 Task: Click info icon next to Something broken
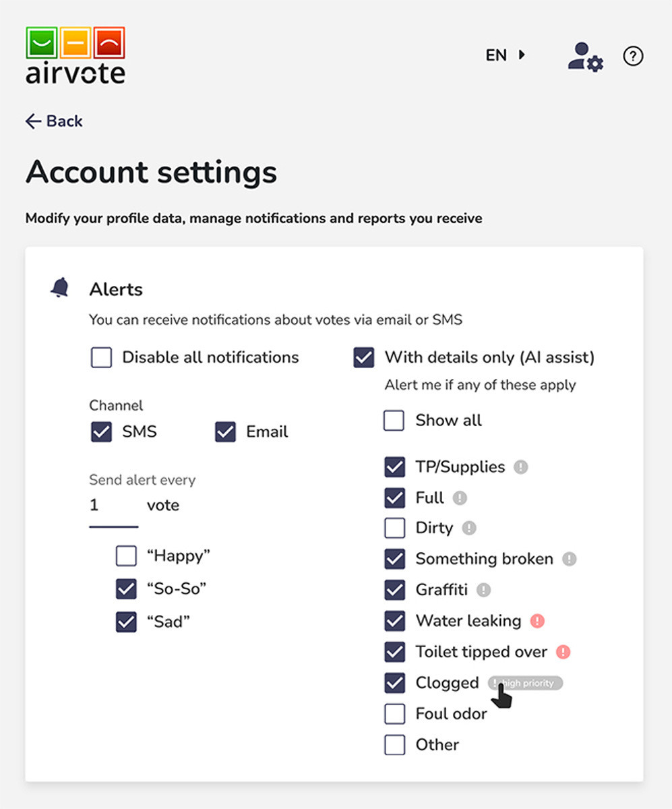(570, 559)
